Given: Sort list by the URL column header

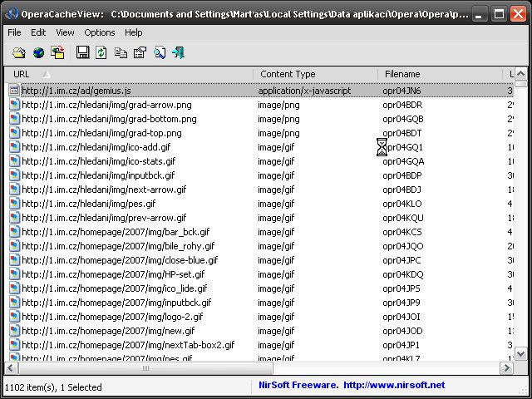Looking at the screenshot, I should 129,74.
